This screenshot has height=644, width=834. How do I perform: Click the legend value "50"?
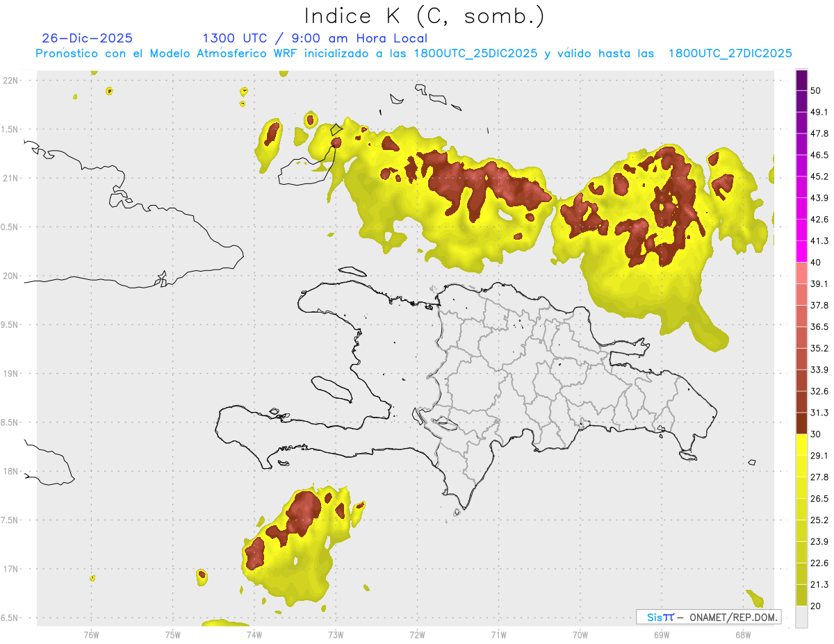coord(815,90)
